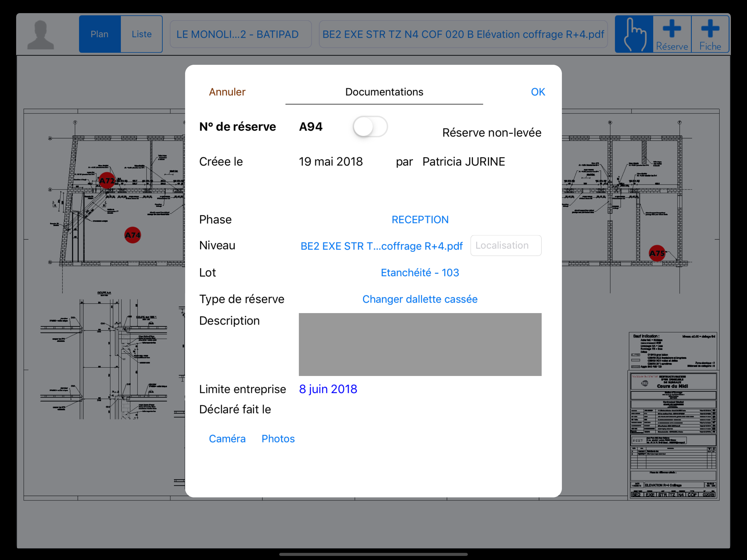This screenshot has width=747, height=560.
Task: Tap the user profile silhouette icon
Action: coord(40,34)
